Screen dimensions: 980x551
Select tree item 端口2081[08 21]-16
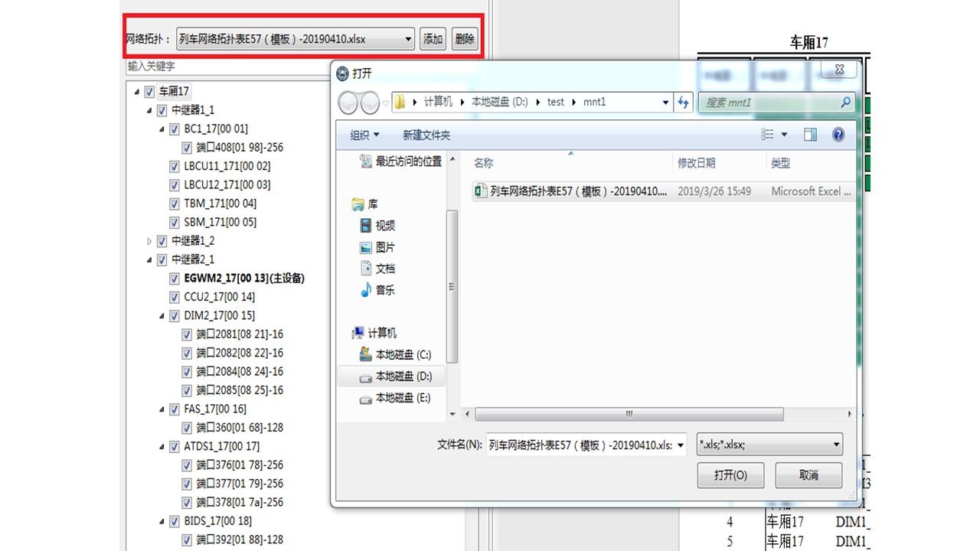click(240, 334)
